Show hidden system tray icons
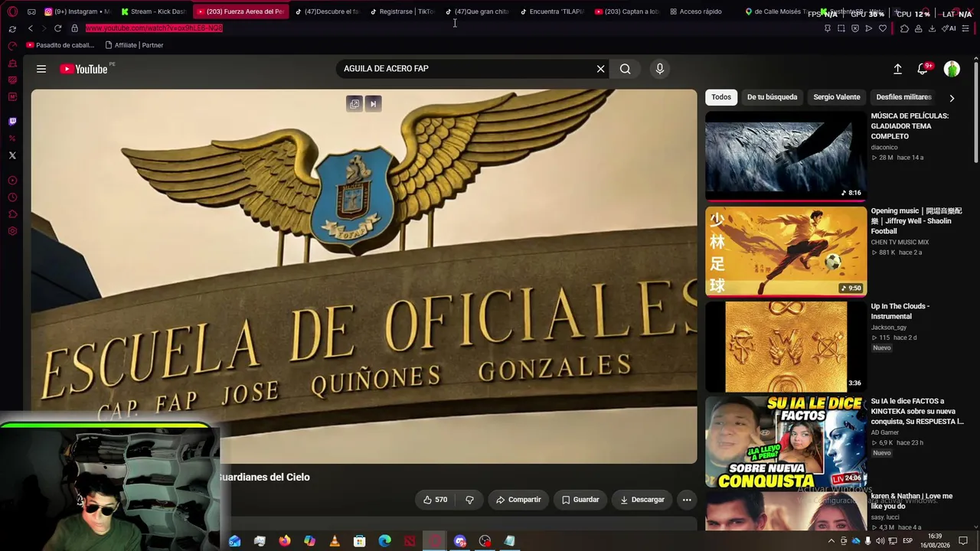Viewport: 980px width, 551px height. click(831, 541)
